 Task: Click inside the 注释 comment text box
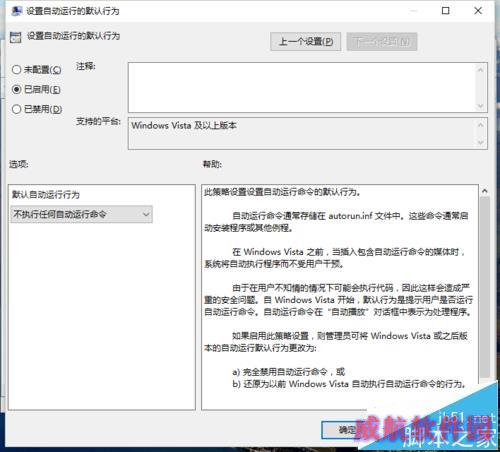pyautogui.click(x=302, y=87)
